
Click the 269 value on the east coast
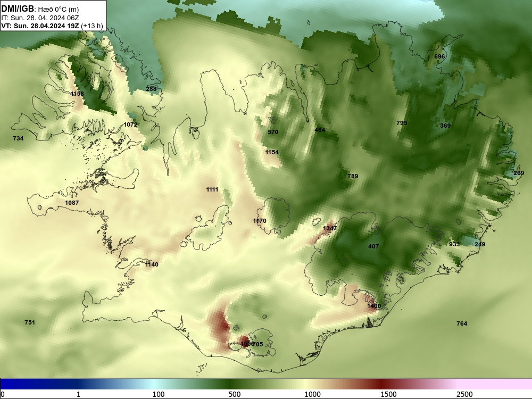[x=518, y=173]
